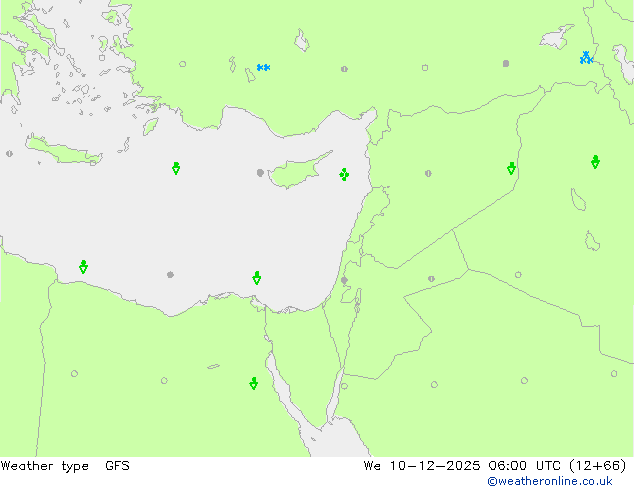The height and width of the screenshot is (490, 634).
Task: Click the green shower symbol in eastern Egypt
Action: (x=254, y=383)
